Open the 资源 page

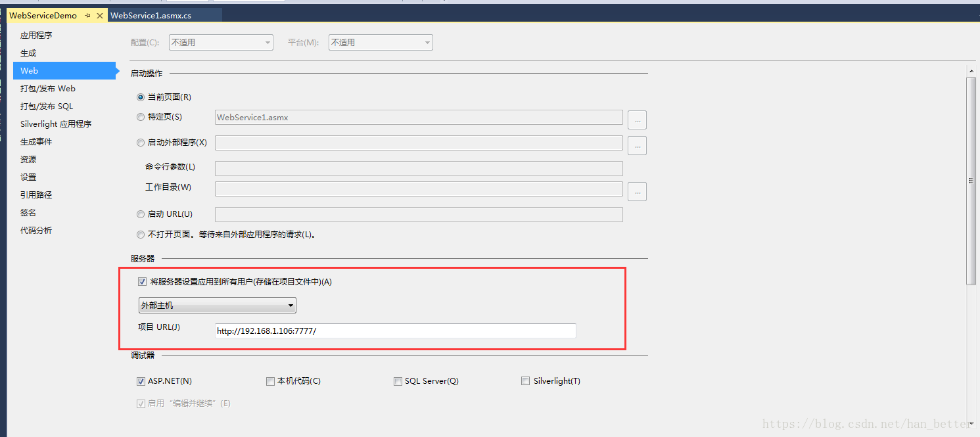coord(28,159)
